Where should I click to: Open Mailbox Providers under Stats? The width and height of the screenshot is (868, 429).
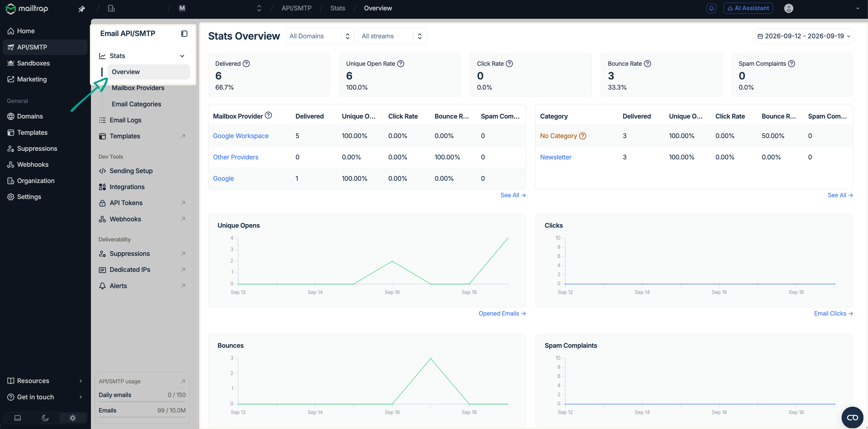[138, 88]
